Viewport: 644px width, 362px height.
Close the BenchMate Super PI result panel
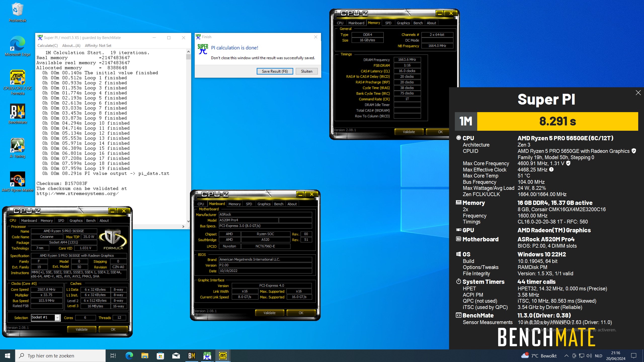pyautogui.click(x=638, y=93)
